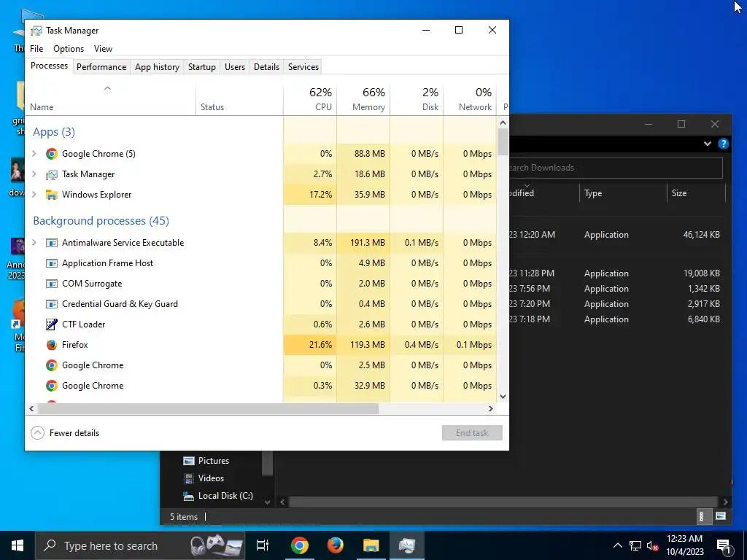The width and height of the screenshot is (747, 560).
Task: Click the CTF Loader pen icon
Action: (x=52, y=324)
